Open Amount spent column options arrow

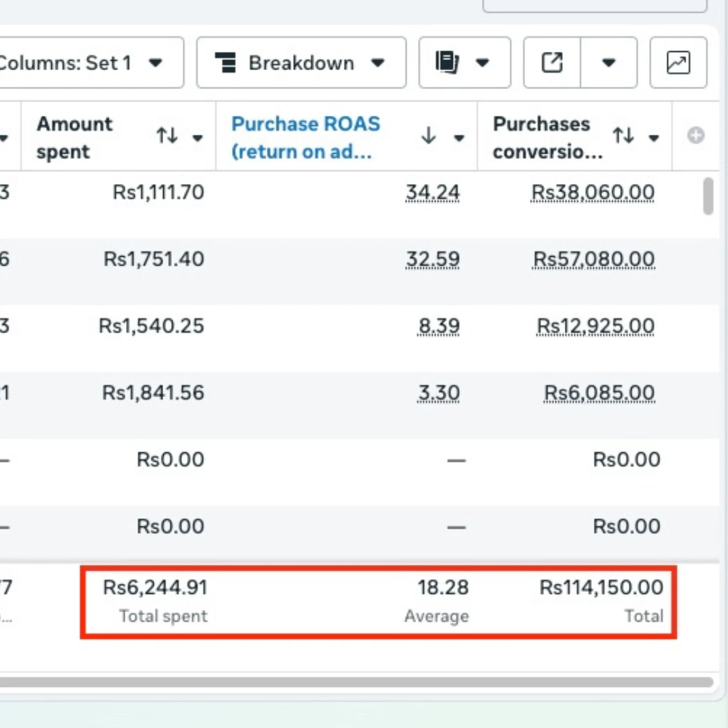[x=198, y=138]
